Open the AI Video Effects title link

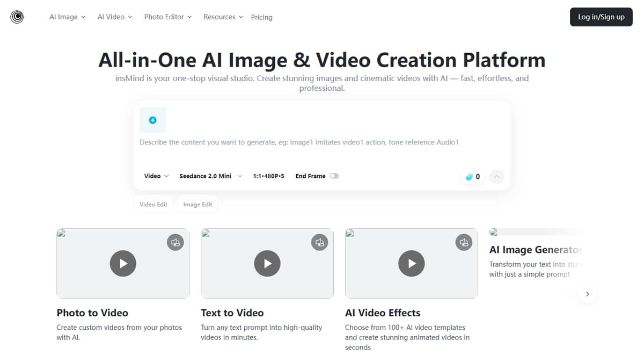coord(383,313)
